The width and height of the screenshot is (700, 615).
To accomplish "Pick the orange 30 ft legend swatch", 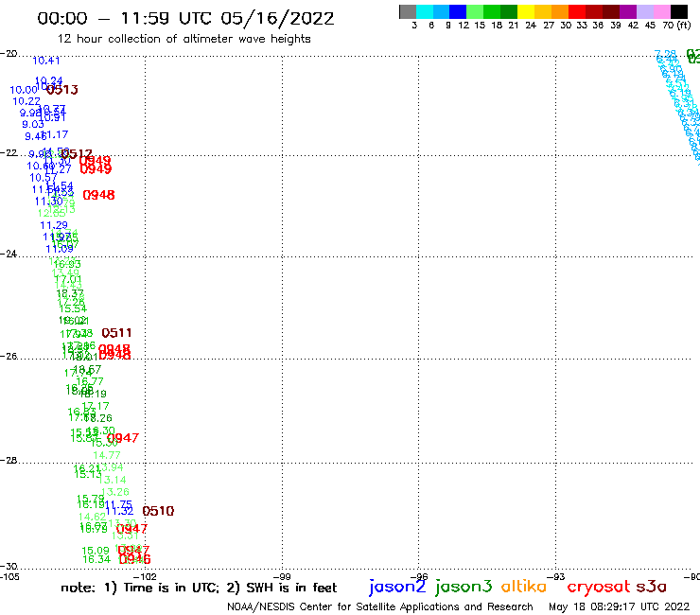I will coord(560,11).
